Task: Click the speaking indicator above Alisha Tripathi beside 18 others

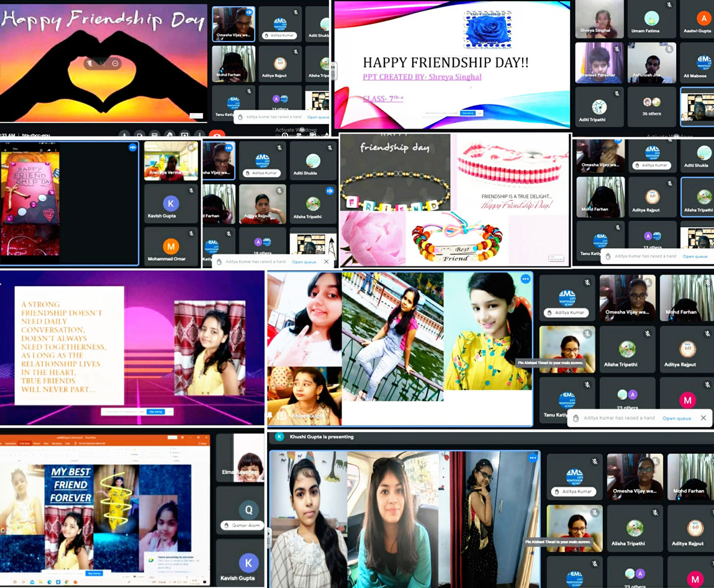Action: [329, 191]
